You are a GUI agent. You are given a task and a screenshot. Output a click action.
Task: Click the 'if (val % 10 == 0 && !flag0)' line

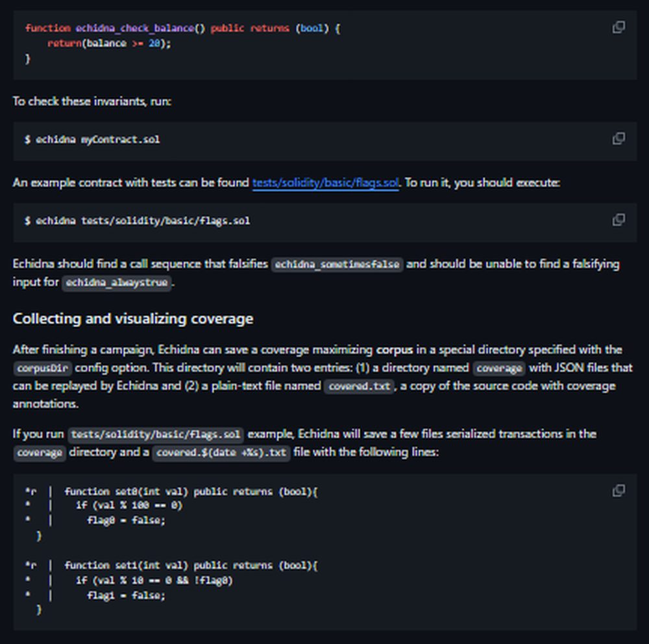click(x=154, y=580)
